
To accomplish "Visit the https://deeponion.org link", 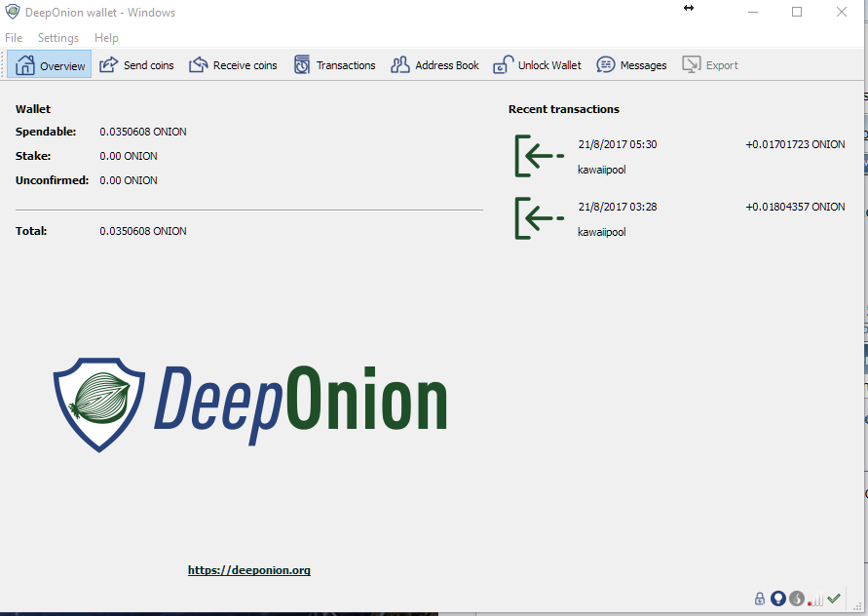I will click(x=249, y=570).
